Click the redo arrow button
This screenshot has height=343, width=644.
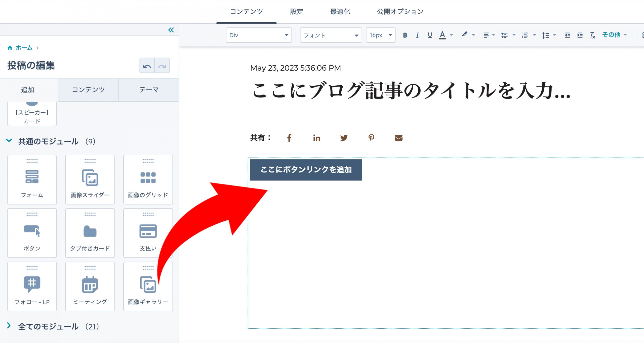point(162,66)
